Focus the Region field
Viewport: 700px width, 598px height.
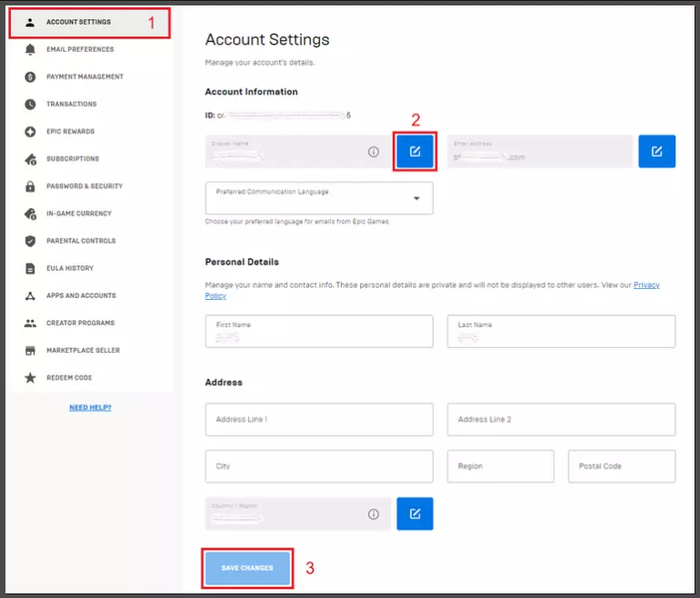coord(500,466)
